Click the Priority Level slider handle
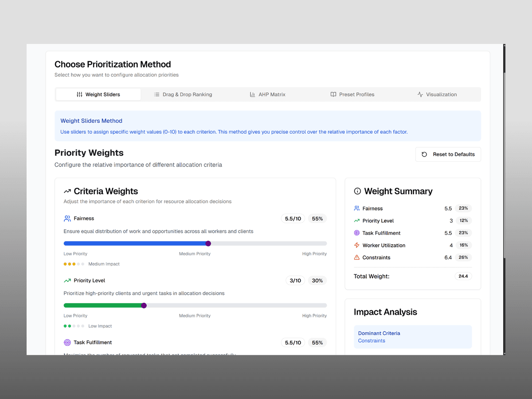The height and width of the screenshot is (399, 532). 144,305
